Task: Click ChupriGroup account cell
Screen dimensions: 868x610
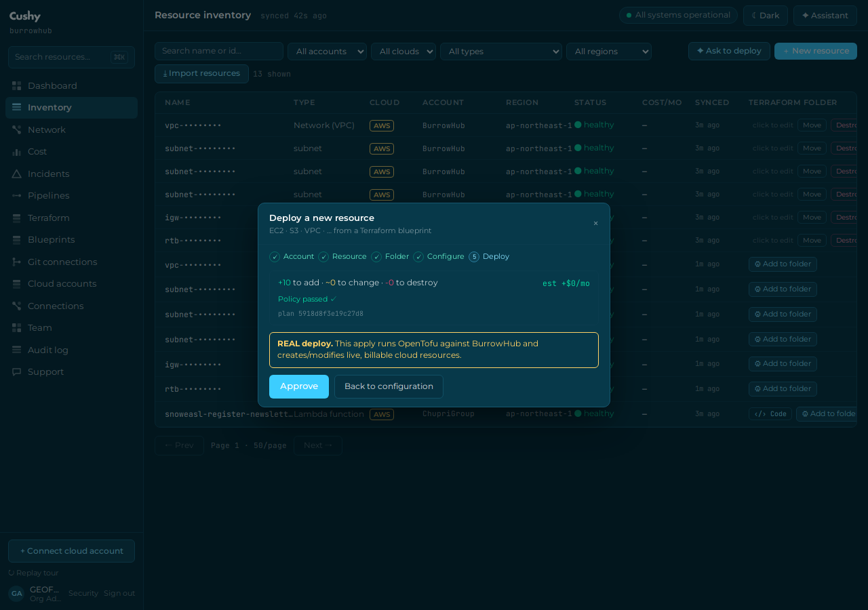Action: [448, 413]
